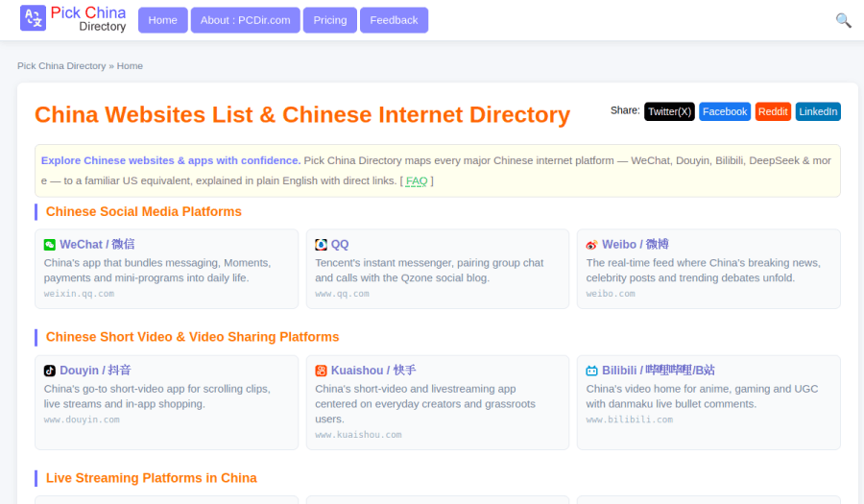
Task: Open the FAQ link
Action: [417, 180]
